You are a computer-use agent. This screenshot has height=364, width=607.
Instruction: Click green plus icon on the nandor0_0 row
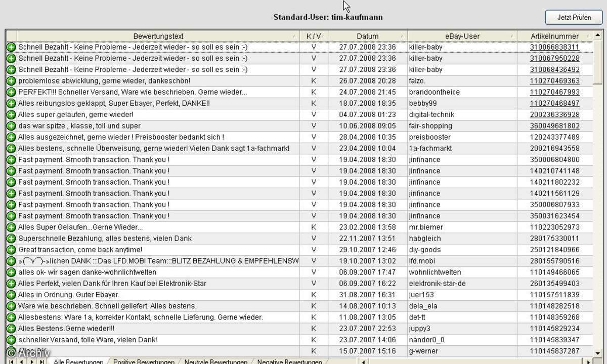tap(11, 340)
